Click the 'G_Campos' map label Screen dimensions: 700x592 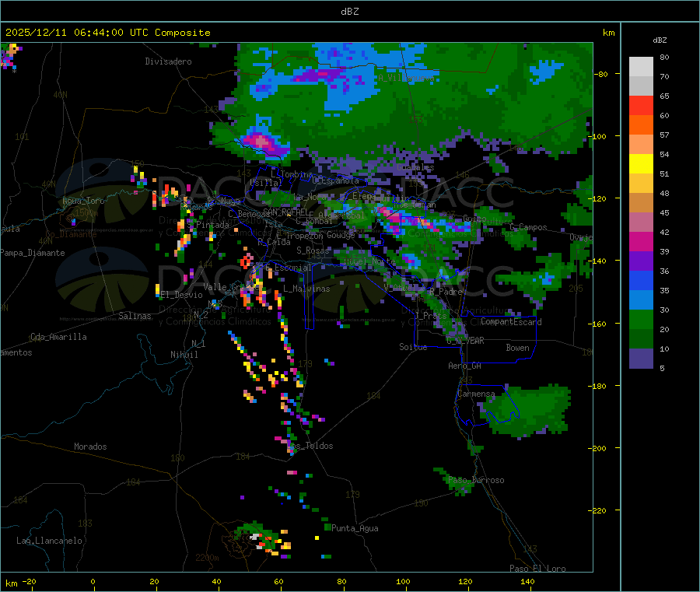tap(528, 227)
